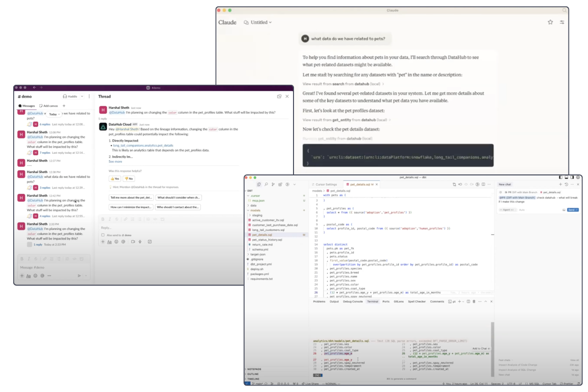Send the chat message in Cursor
588x392 pixels.
click(x=572, y=210)
